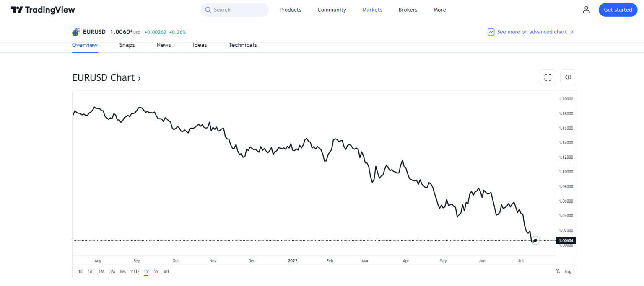Select the 5Y time range
Image resolution: width=644 pixels, height=286 pixels.
(156, 271)
